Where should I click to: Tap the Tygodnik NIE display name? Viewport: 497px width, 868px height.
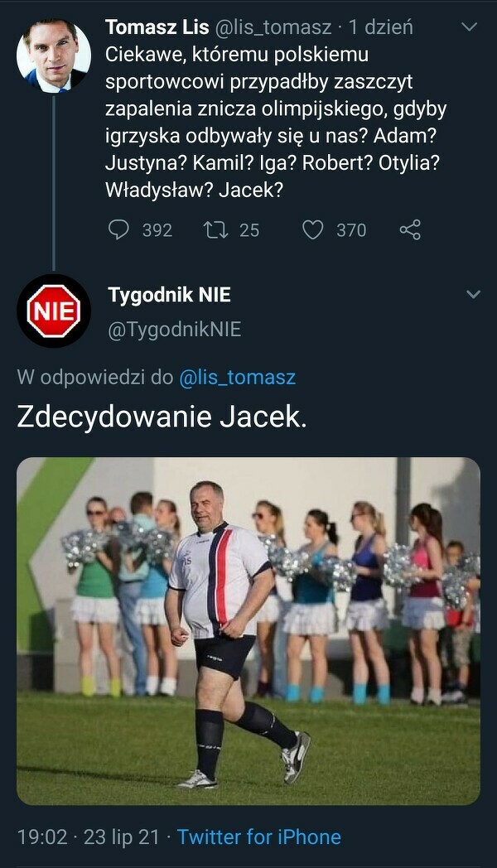pos(169,295)
